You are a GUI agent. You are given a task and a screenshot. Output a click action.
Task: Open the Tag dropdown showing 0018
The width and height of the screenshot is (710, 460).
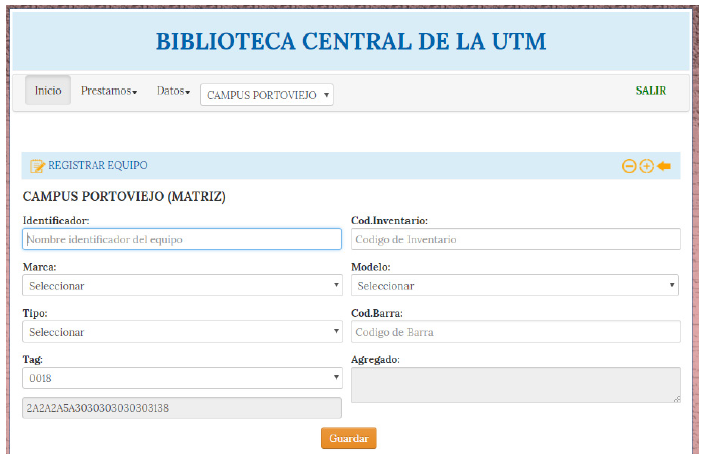click(182, 378)
